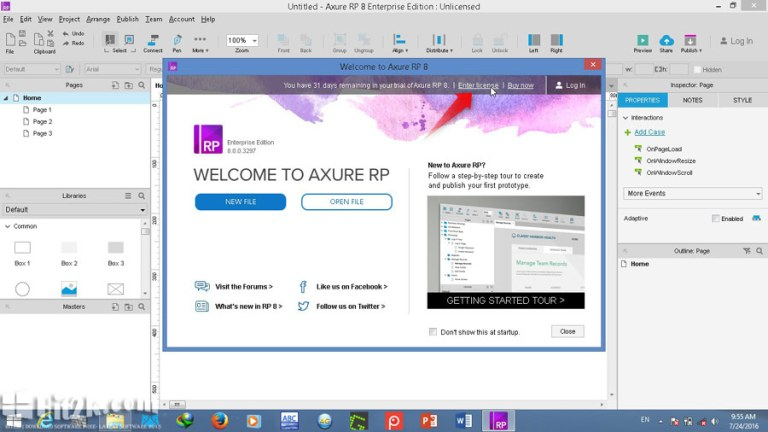
Task: Click the NEW FILE button
Action: tap(240, 202)
